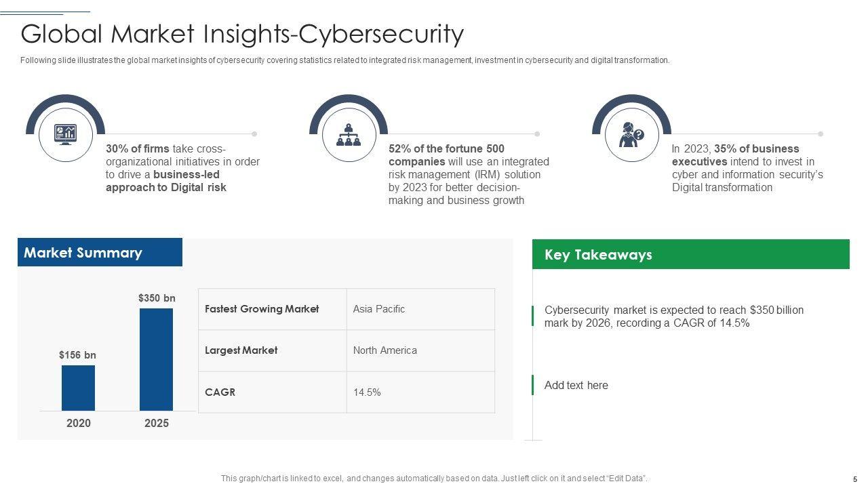Click the 2020 blue bar
The width and height of the screenshot is (868, 488).
(78, 388)
